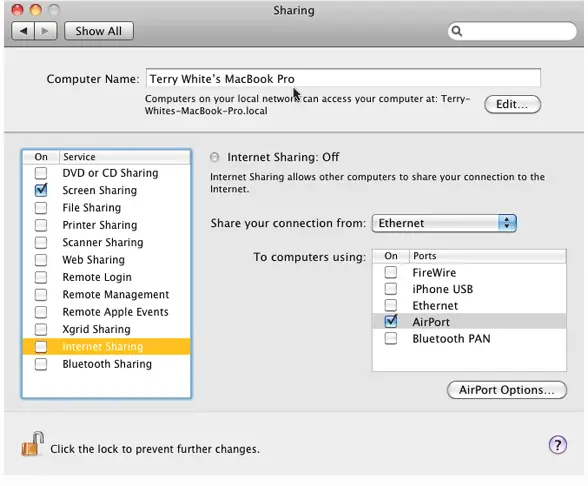Enable Bluetooth Sharing checkbox
The height and width of the screenshot is (486, 588).
click(x=41, y=364)
